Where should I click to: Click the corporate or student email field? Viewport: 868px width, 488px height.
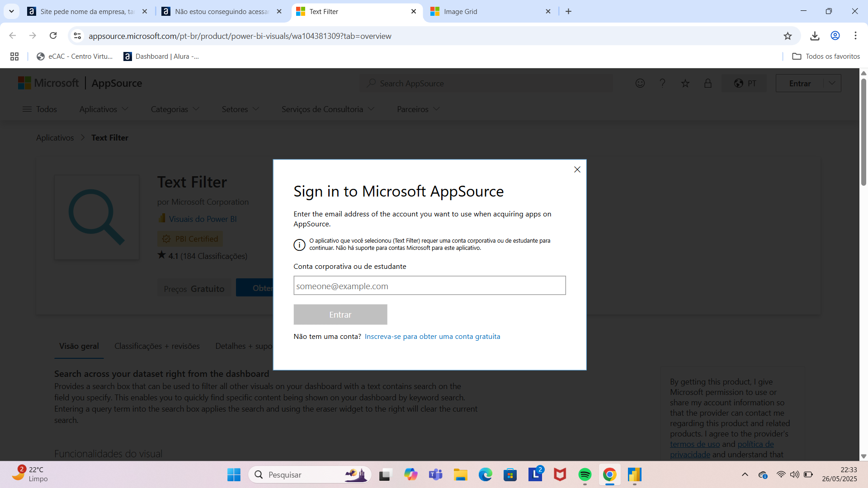429,286
